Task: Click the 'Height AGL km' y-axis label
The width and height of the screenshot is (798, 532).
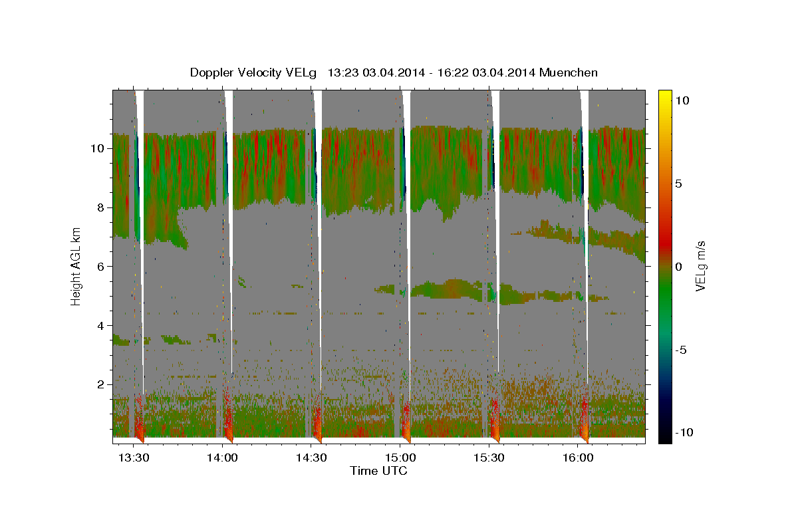Action: 76,266
